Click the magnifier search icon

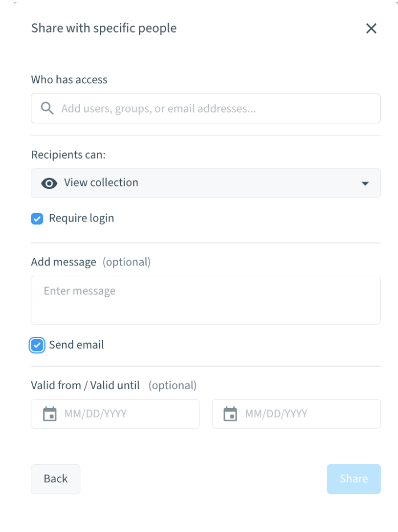[47, 108]
